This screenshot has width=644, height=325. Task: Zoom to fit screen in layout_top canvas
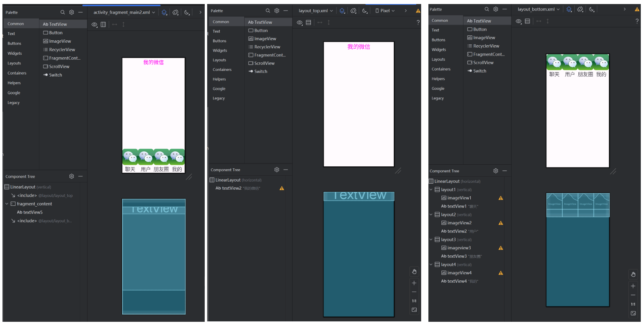pos(414,310)
